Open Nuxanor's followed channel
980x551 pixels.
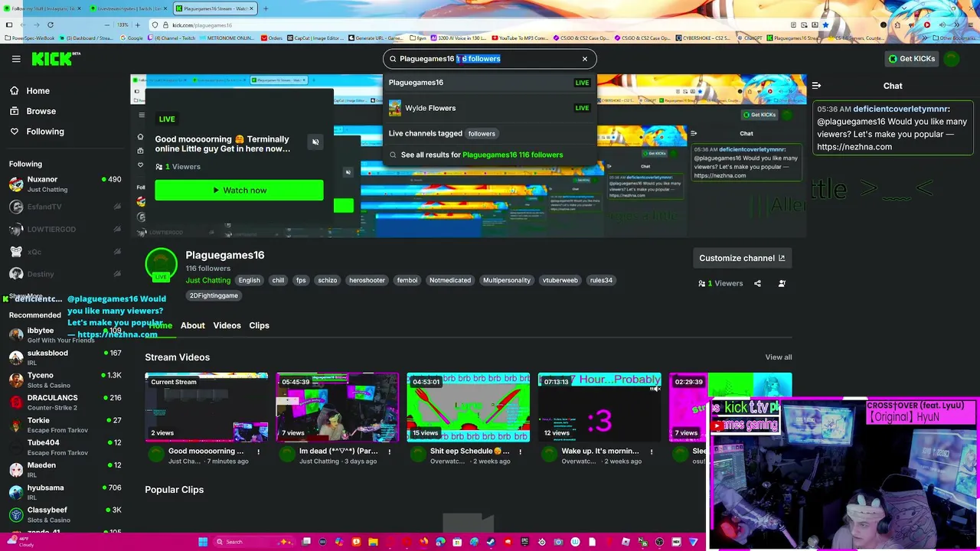[x=65, y=184]
